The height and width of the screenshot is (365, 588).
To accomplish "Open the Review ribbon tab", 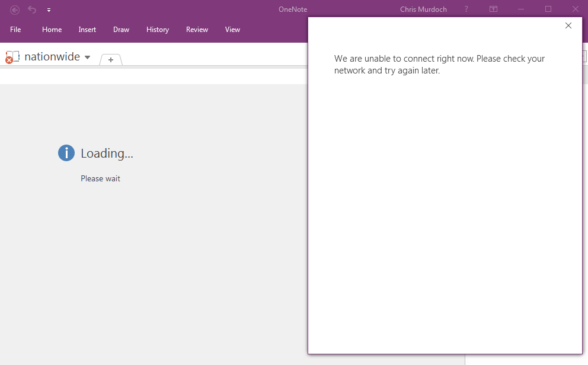I will 197,30.
